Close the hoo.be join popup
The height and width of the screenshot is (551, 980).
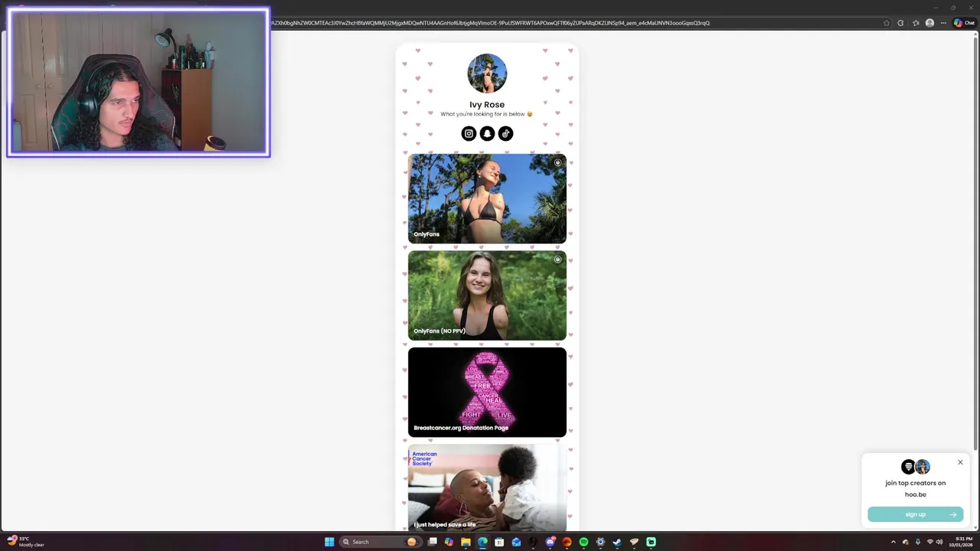click(960, 462)
